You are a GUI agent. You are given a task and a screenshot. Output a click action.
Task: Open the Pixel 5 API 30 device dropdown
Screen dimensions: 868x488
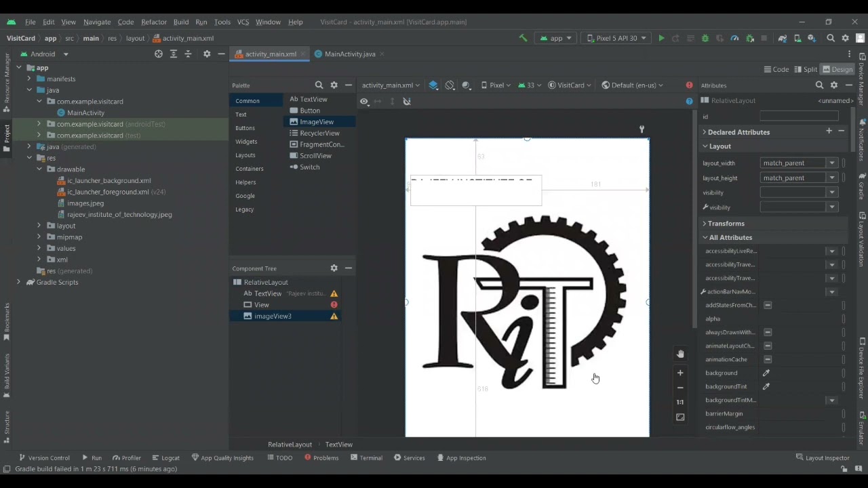click(x=616, y=38)
